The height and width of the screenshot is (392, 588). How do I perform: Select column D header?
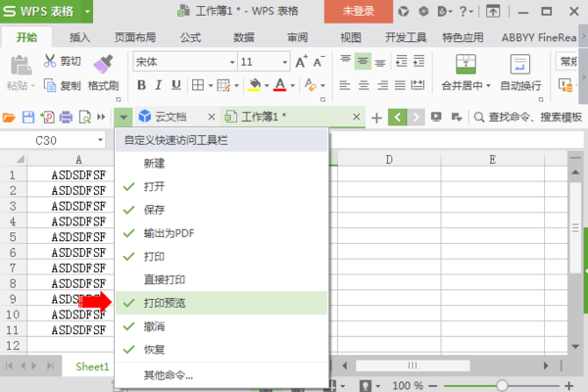(x=389, y=160)
